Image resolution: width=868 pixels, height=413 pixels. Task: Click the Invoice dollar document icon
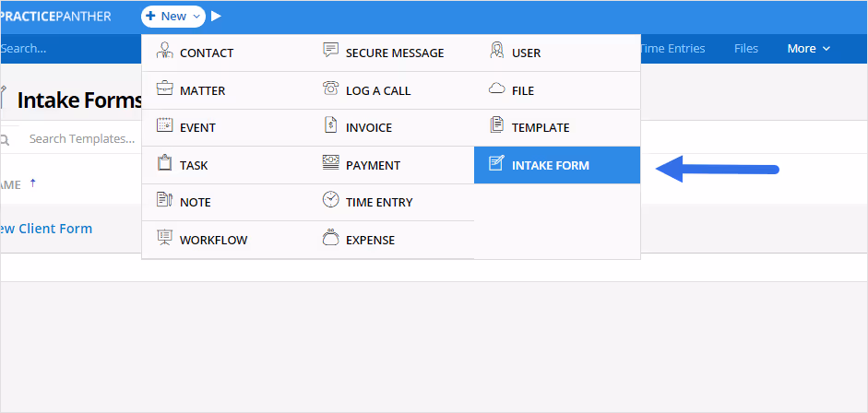point(330,125)
